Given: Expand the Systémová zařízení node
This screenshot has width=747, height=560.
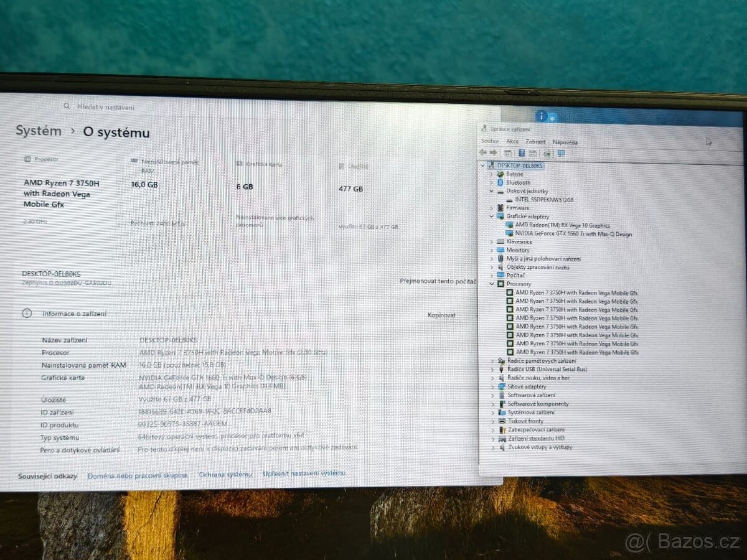Looking at the screenshot, I should tap(493, 413).
